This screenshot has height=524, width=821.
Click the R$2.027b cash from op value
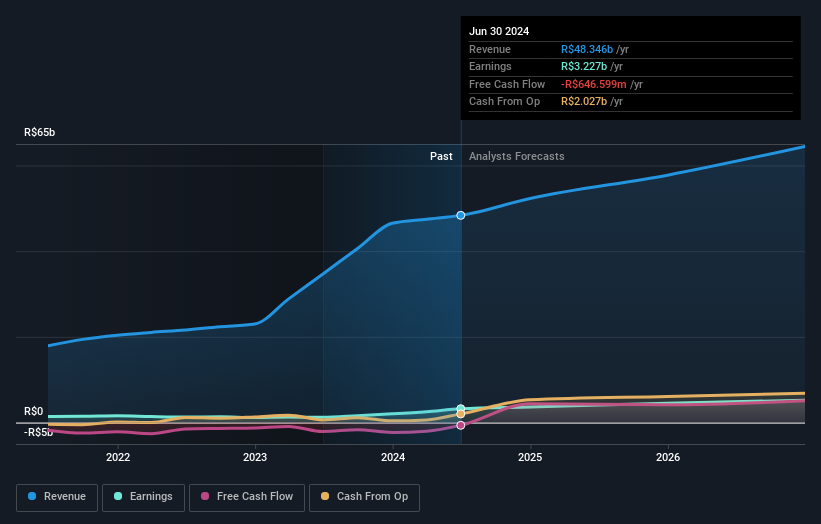click(584, 102)
